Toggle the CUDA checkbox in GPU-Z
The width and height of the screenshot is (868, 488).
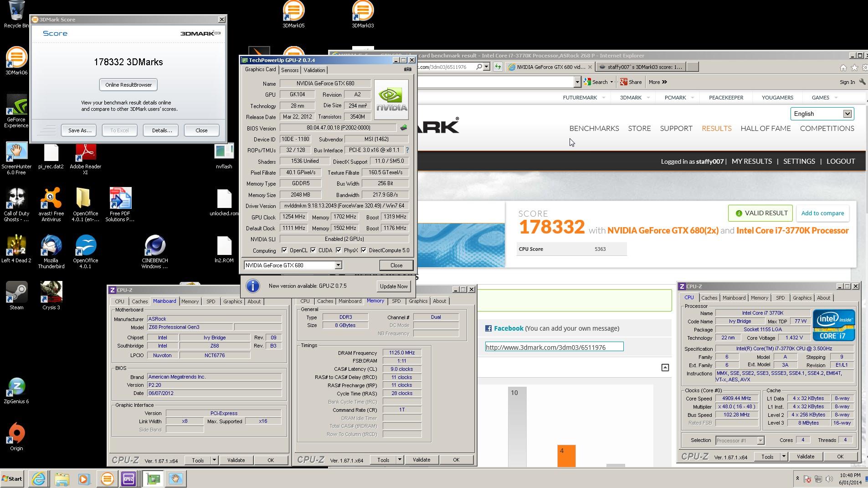[313, 250]
